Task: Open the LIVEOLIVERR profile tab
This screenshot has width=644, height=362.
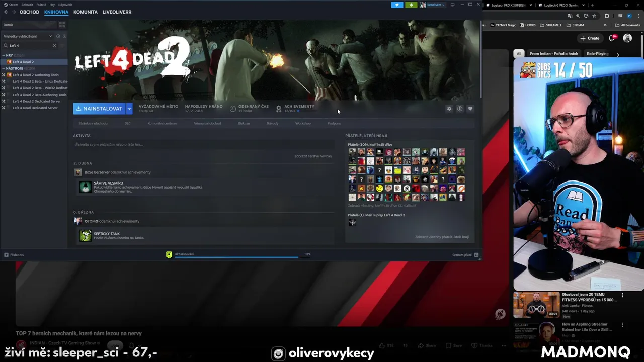Action: 117,12
